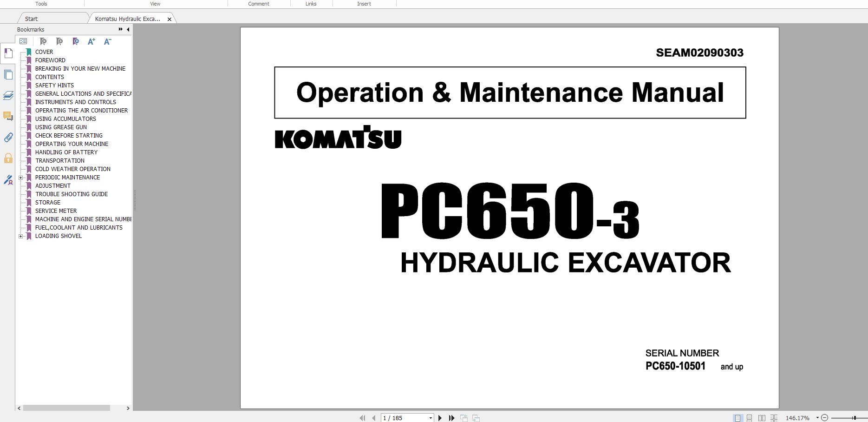868x422 pixels.
Task: Expand the bookmarks panel width
Action: [121, 29]
